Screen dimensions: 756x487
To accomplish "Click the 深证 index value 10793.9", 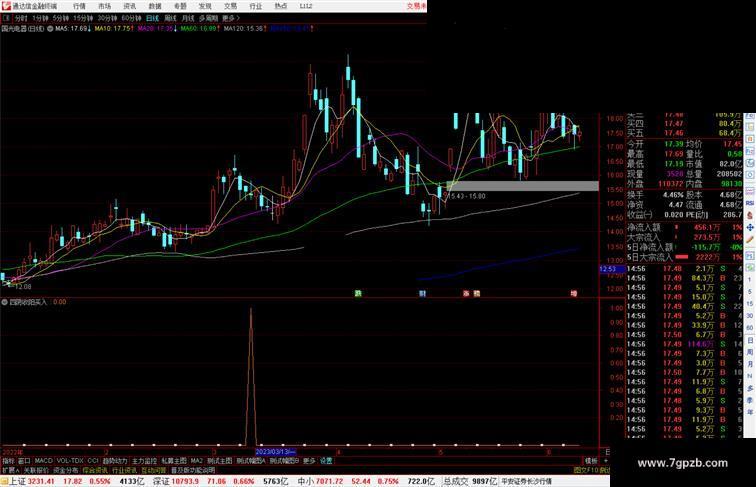I will (x=183, y=481).
